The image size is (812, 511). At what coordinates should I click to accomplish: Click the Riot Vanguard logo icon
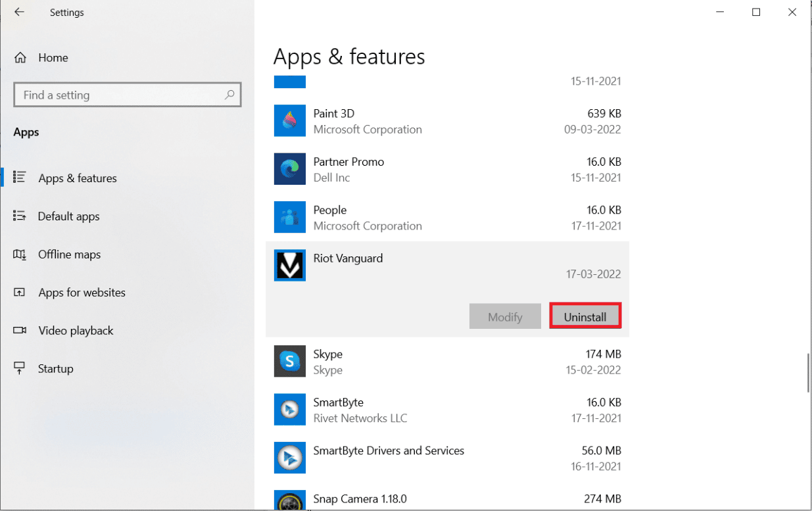tap(290, 266)
